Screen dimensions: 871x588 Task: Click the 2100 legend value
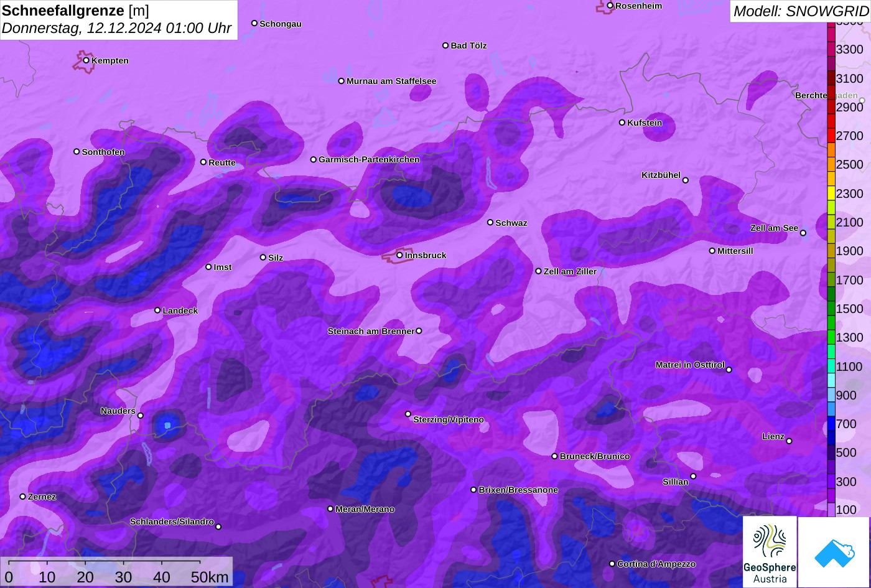click(x=850, y=222)
